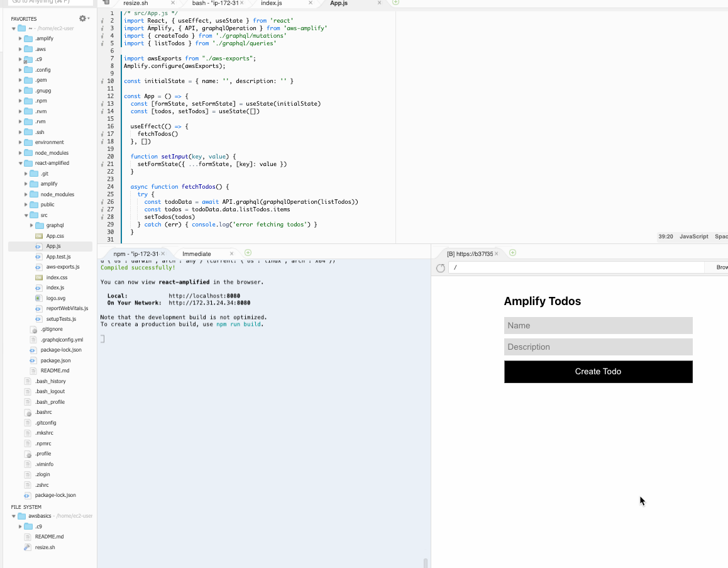
Task: Focus the Name input field
Action: (x=598, y=326)
